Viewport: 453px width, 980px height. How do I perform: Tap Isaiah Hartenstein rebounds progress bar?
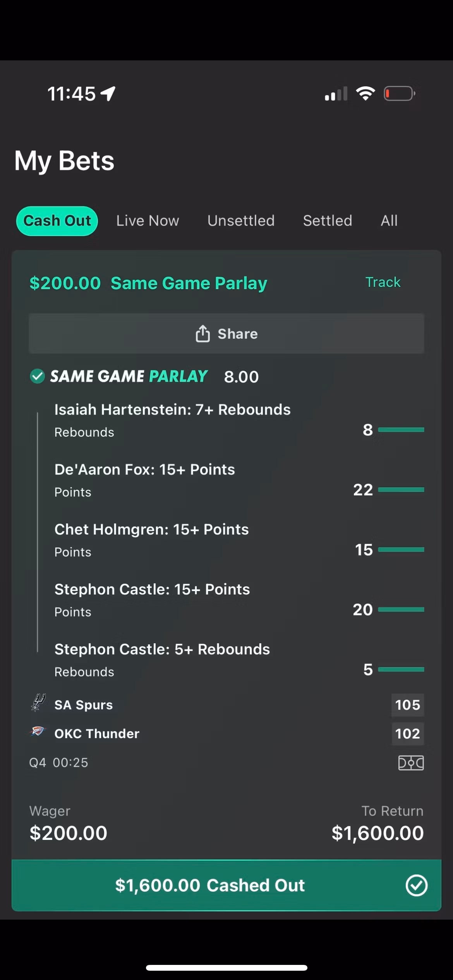click(401, 430)
